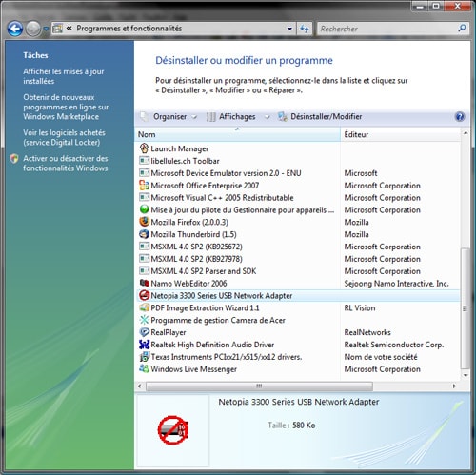
Task: Click vertical scrollbar up arrow
Action: tap(466, 132)
